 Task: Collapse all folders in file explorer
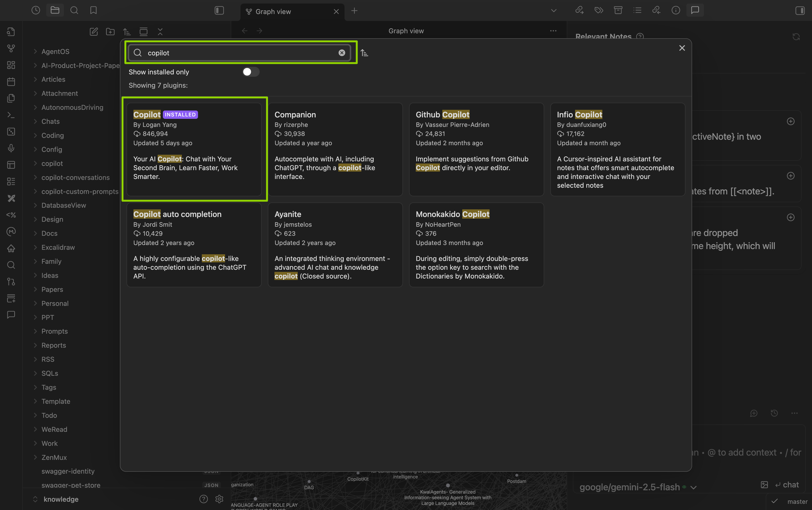click(160, 32)
